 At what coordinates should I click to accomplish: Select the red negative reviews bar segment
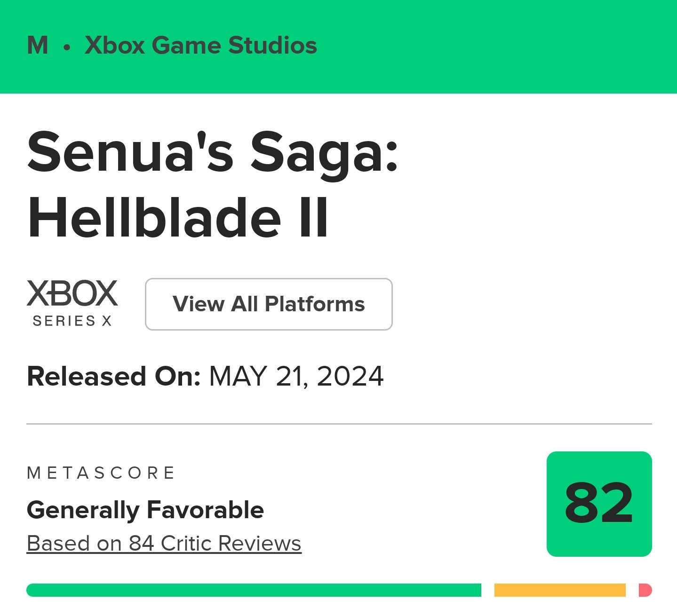click(645, 590)
